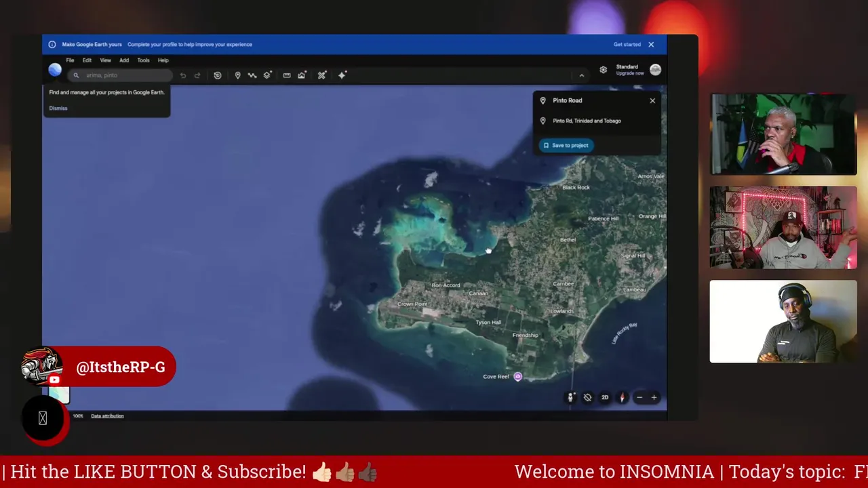The width and height of the screenshot is (868, 488).
Task: Click the Pinto Road location pin icon
Action: coord(542,100)
